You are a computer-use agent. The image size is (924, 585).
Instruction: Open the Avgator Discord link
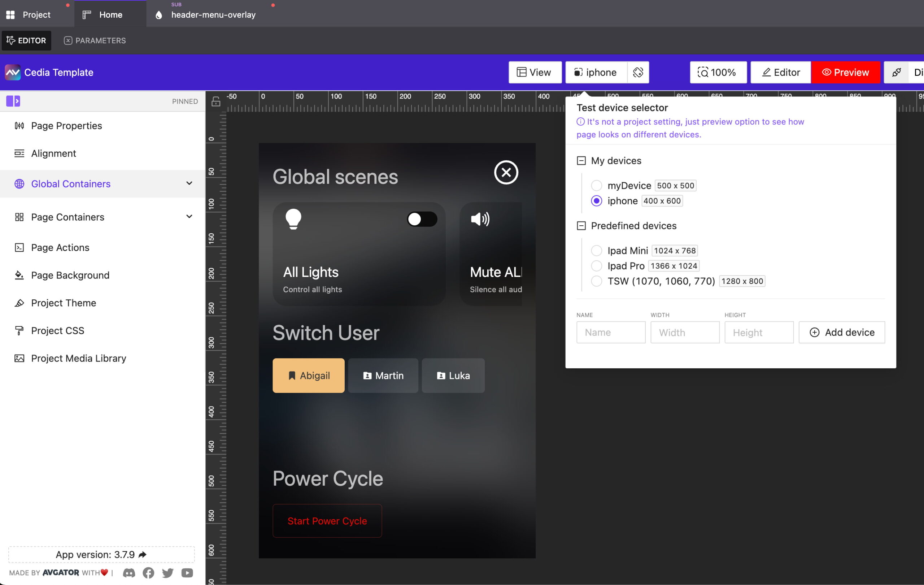click(x=129, y=573)
